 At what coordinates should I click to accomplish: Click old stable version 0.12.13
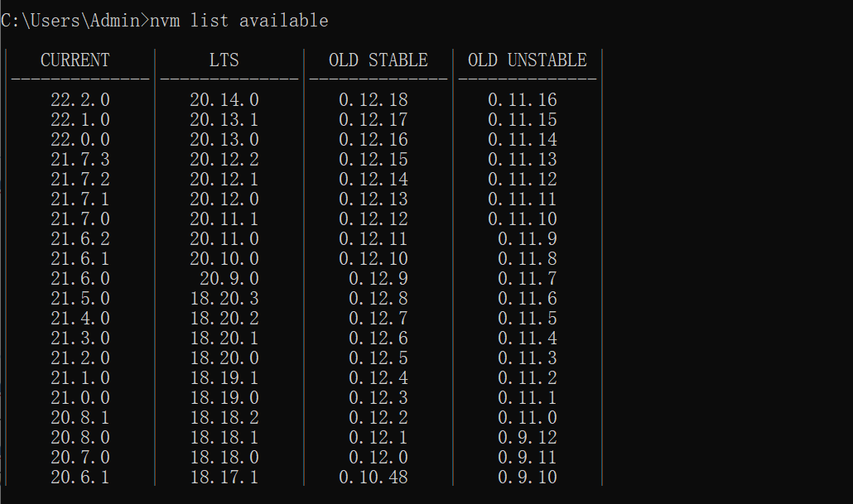[x=373, y=199]
